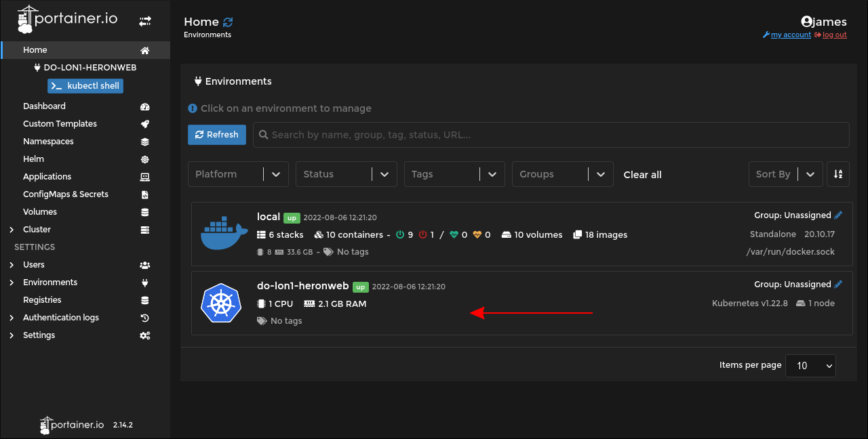Click the green up badge for local
Image resolution: width=868 pixels, height=439 pixels.
292,217
